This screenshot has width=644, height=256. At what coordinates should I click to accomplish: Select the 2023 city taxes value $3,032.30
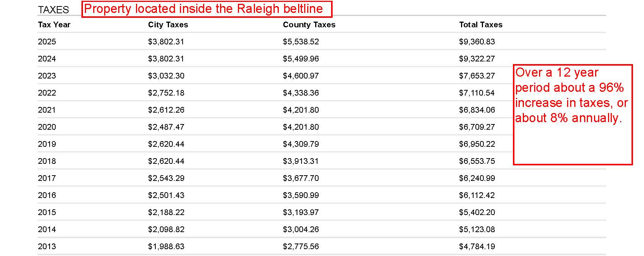coord(166,76)
